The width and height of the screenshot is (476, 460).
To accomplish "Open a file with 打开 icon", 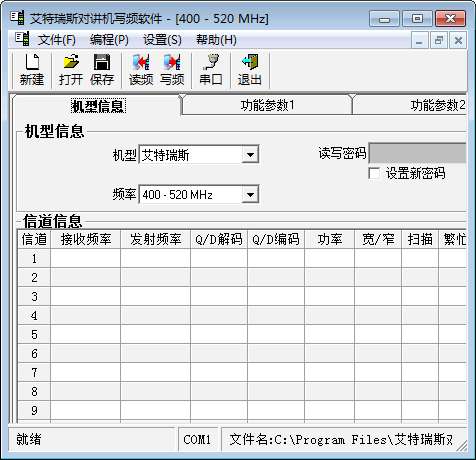I will point(71,70).
